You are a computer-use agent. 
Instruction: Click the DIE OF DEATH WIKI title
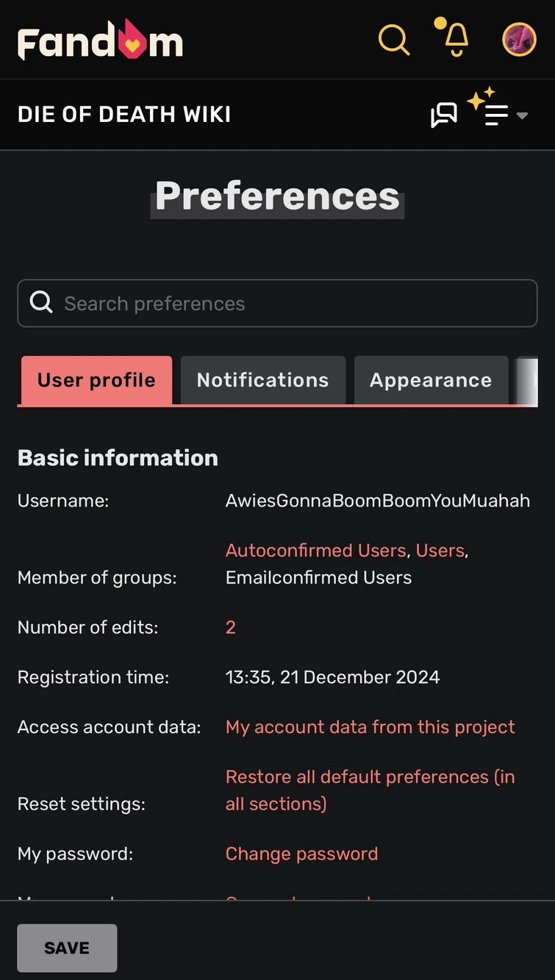click(124, 115)
